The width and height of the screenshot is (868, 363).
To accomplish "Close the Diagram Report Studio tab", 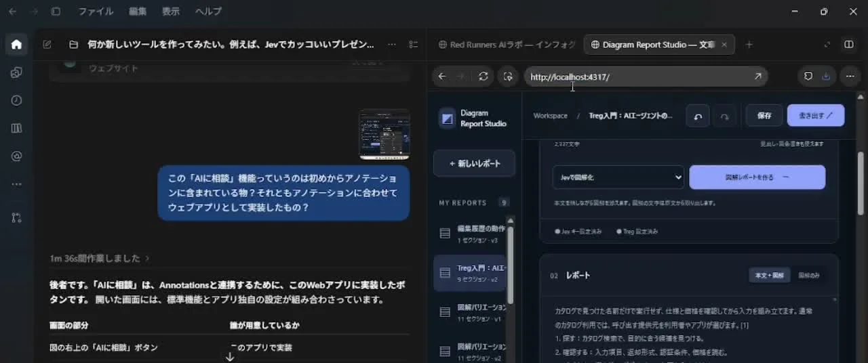I will 724,45.
